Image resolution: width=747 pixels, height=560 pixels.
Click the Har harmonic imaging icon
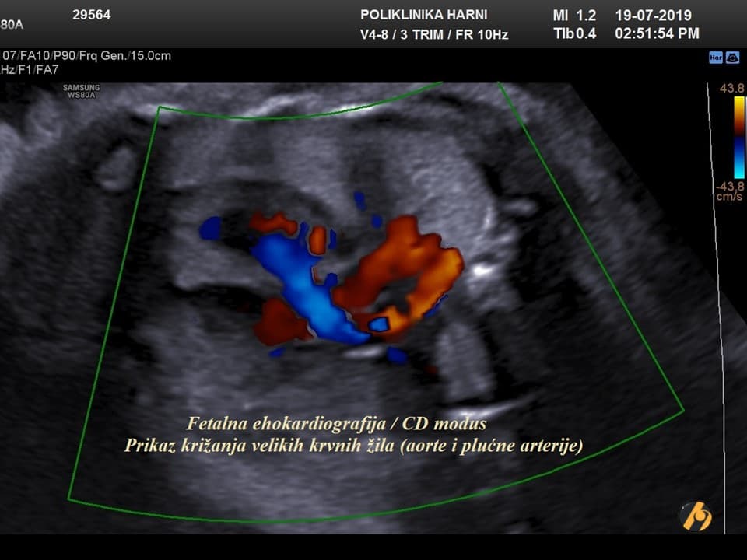point(715,57)
